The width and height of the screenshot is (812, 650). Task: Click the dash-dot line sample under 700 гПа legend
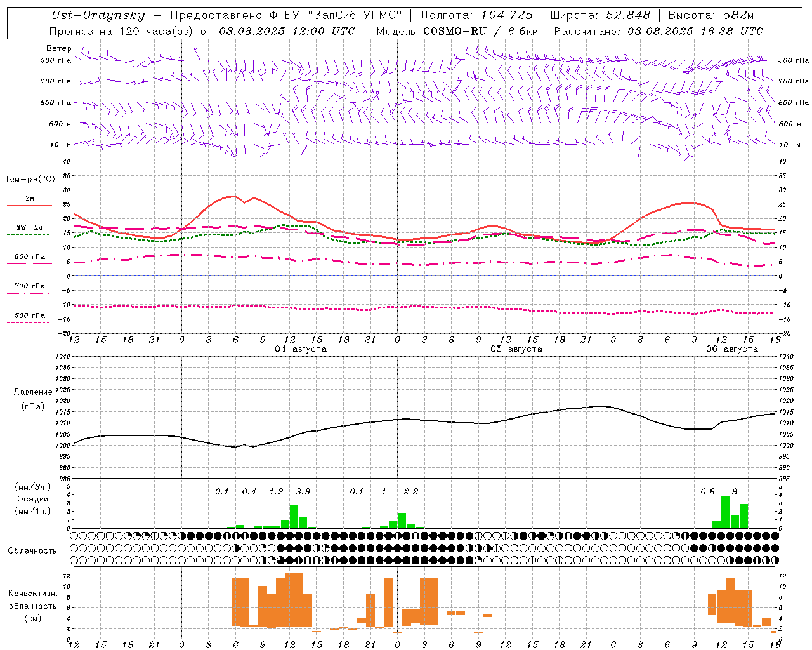(28, 293)
